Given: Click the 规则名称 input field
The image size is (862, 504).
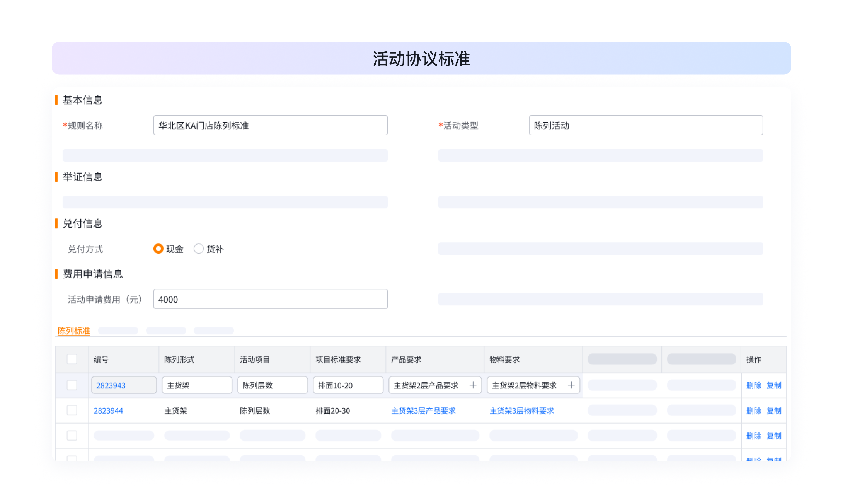Looking at the screenshot, I should pos(270,125).
